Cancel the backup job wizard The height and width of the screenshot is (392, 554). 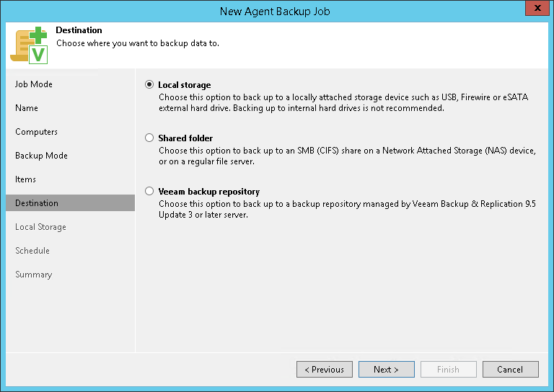click(510, 370)
